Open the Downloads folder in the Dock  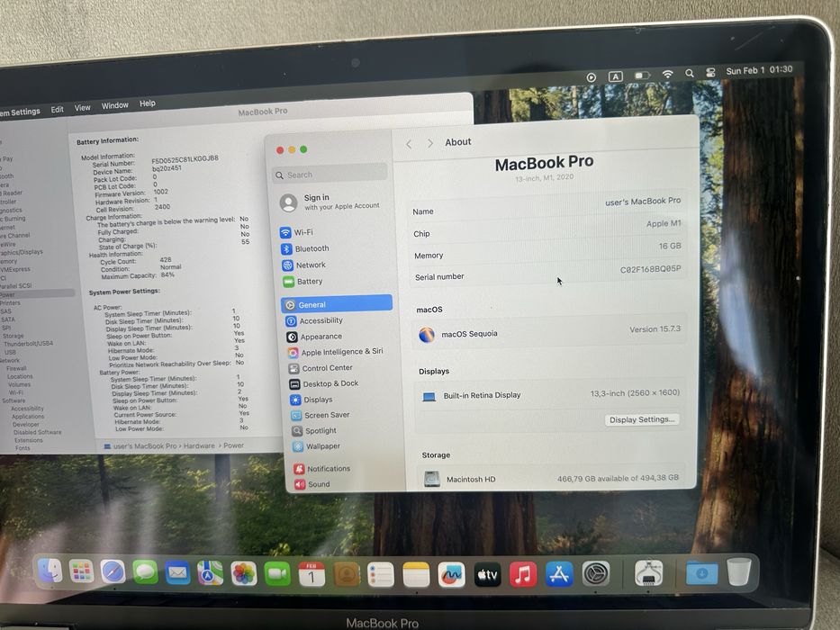[701, 572]
